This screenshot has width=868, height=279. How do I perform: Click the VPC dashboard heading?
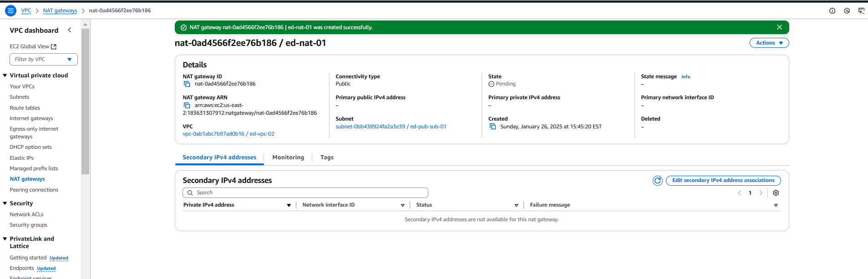[34, 30]
